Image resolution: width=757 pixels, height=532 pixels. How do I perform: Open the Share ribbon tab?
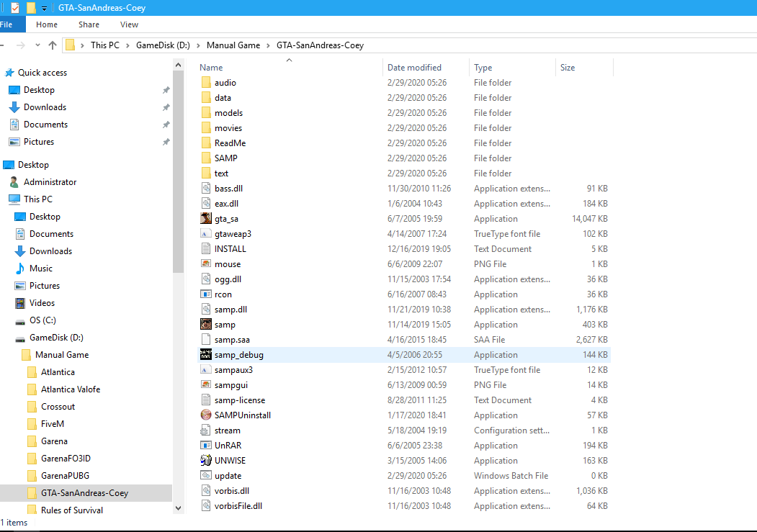click(x=89, y=24)
